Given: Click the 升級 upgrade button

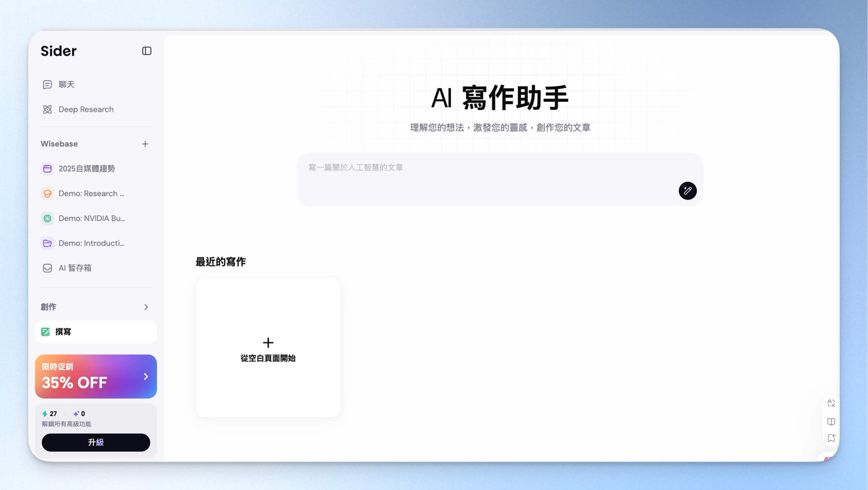Looking at the screenshot, I should (96, 442).
